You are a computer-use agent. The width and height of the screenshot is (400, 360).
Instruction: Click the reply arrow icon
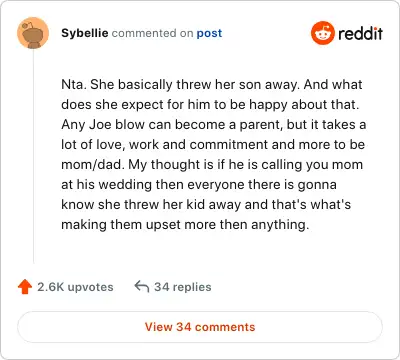click(x=142, y=286)
